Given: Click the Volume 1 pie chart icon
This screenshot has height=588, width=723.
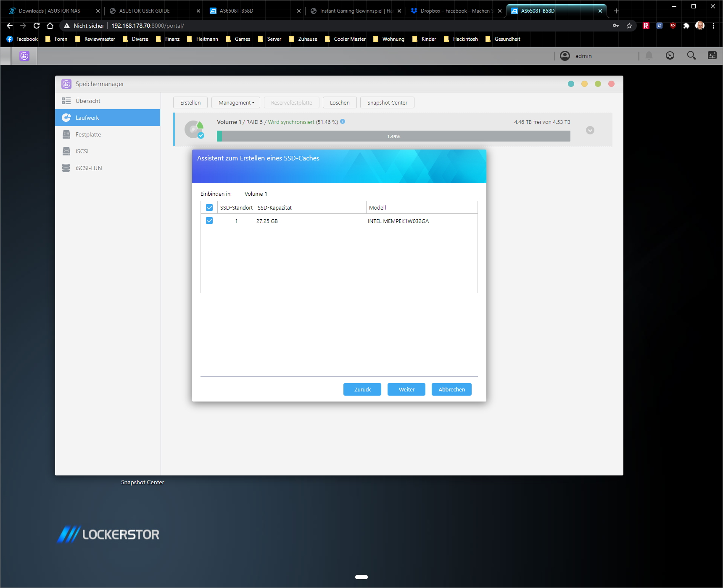Looking at the screenshot, I should point(194,129).
